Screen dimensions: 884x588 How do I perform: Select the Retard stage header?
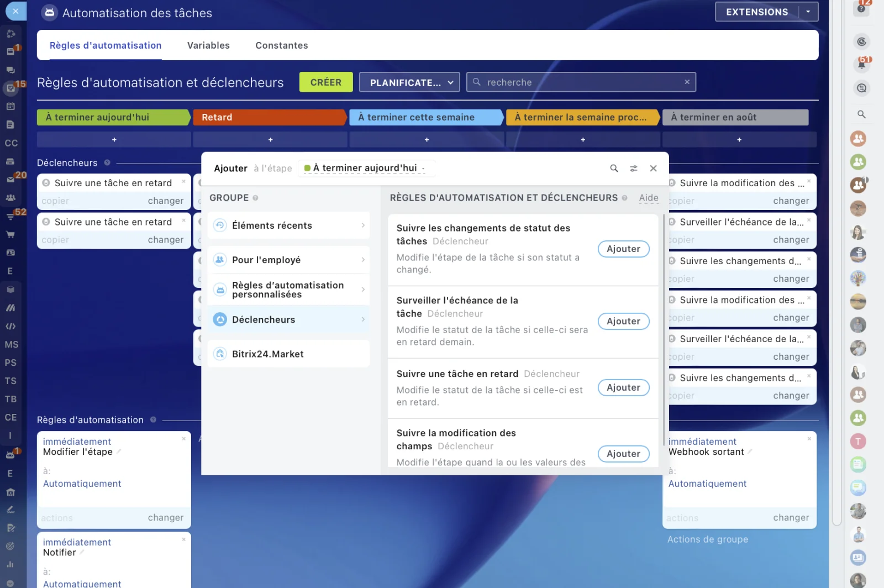coord(270,117)
